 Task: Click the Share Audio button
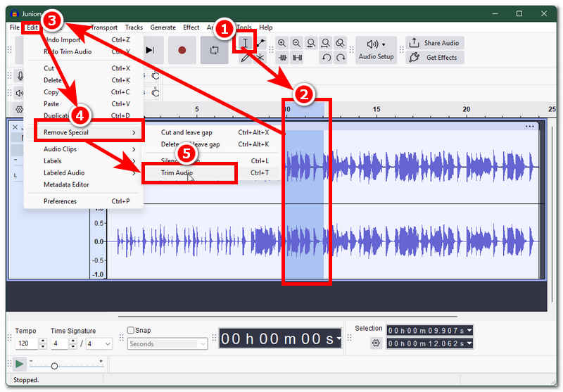click(434, 43)
